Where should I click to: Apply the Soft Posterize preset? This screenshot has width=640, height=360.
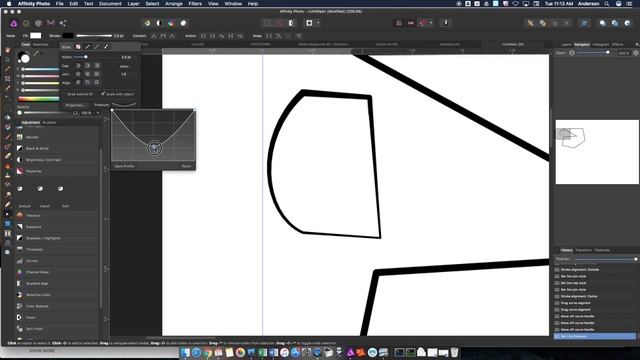(60, 189)
